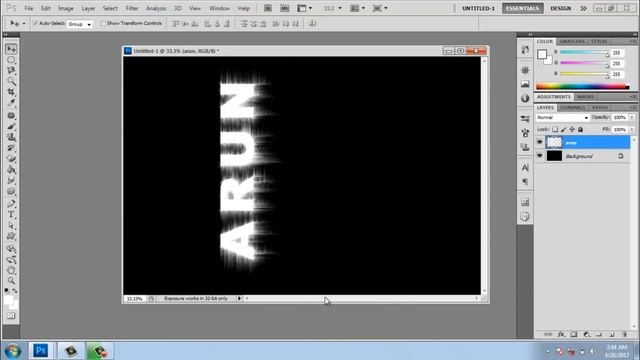Image resolution: width=640 pixels, height=360 pixels.
Task: Click the delete layer trash icon
Action: [624, 334]
